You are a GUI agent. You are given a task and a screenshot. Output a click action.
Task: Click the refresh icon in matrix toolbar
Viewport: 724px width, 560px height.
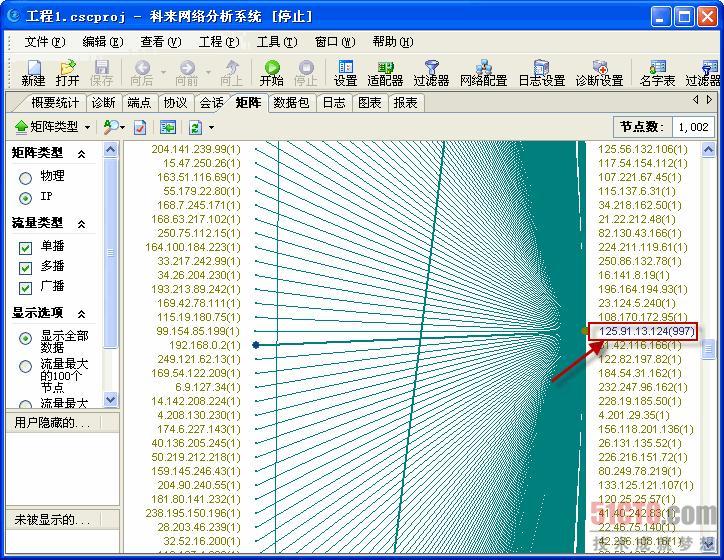click(195, 127)
